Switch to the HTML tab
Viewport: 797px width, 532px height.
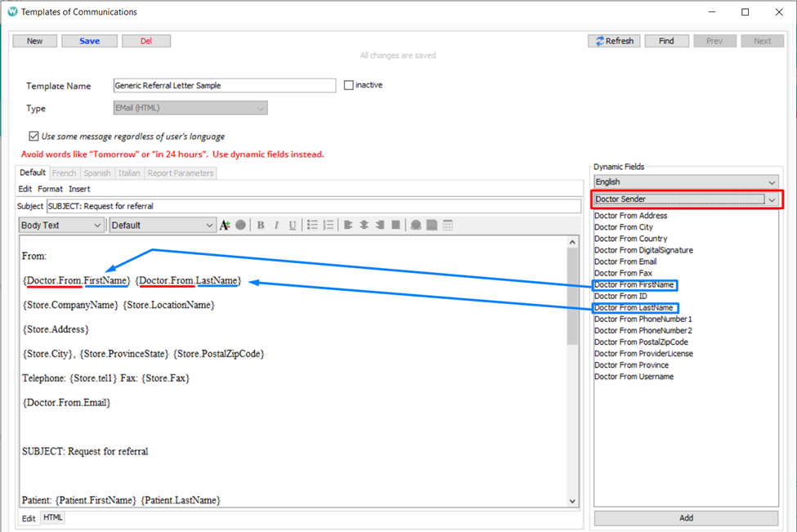click(x=52, y=518)
